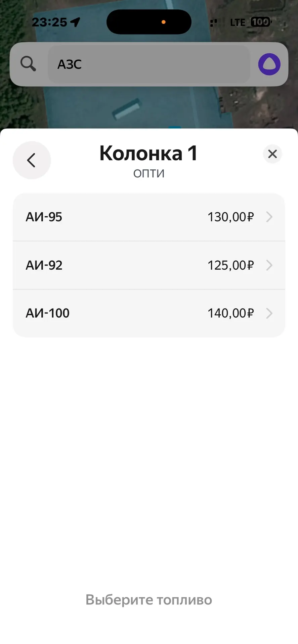Tap the location arrow in status bar
298x644 pixels.
tap(75, 22)
